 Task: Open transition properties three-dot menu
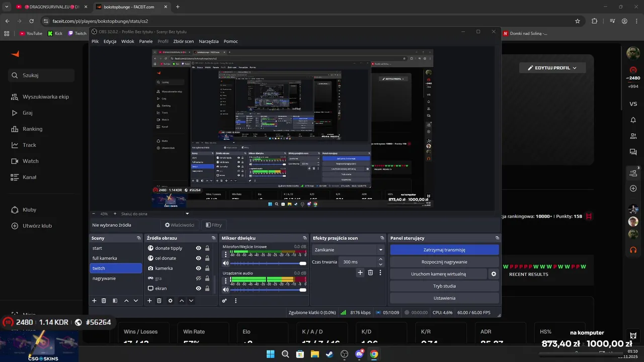pos(380,273)
